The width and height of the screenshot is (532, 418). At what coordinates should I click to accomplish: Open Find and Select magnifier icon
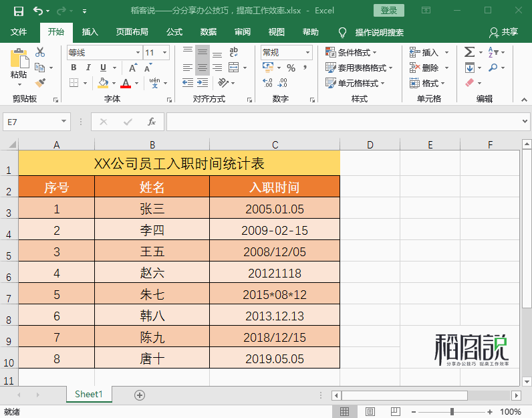pyautogui.click(x=493, y=68)
